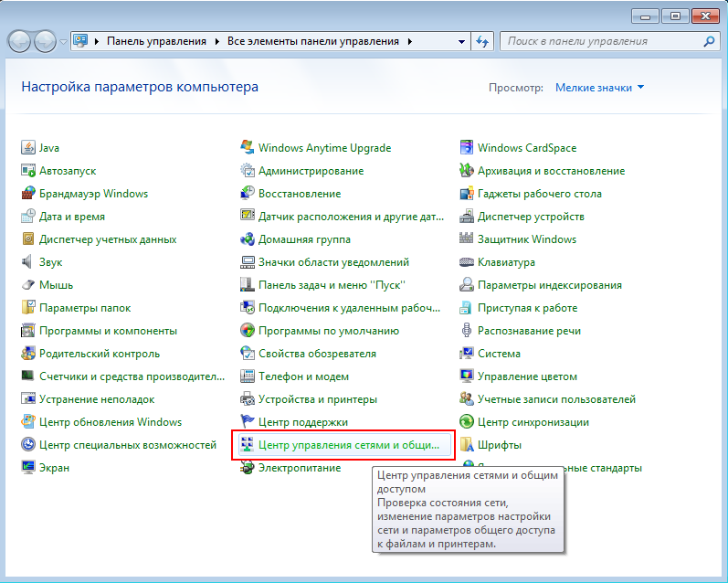Image resolution: width=728 pixels, height=583 pixels.
Task: Expand the arrow after Все элементы панели управления
Action: [410, 41]
